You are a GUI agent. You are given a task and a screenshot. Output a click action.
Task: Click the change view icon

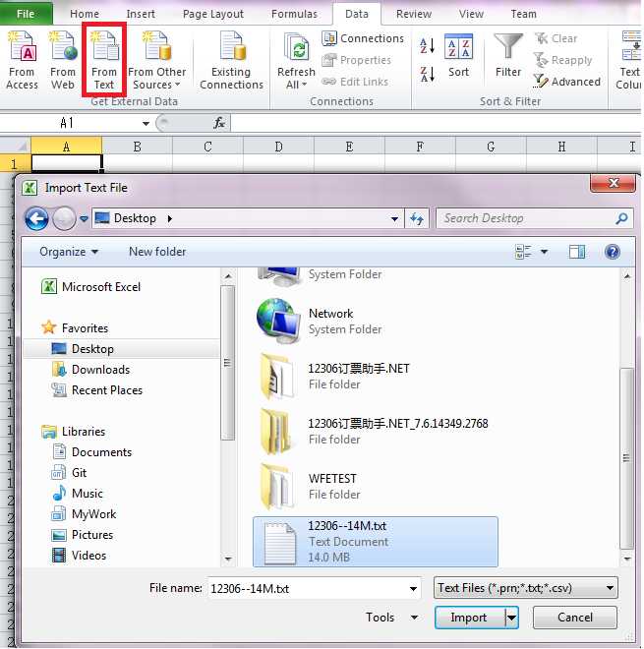pyautogui.click(x=523, y=252)
